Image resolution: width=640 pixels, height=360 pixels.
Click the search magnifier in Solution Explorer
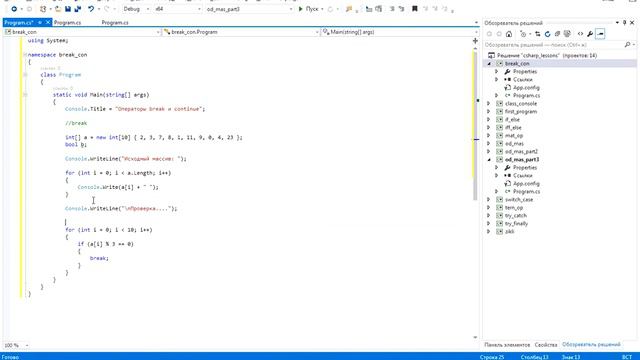(627, 44)
